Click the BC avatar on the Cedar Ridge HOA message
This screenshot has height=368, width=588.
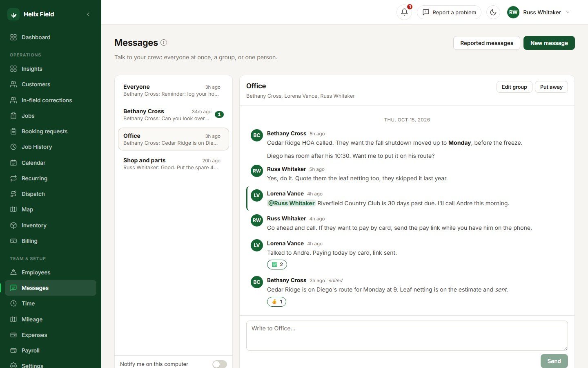click(x=257, y=135)
